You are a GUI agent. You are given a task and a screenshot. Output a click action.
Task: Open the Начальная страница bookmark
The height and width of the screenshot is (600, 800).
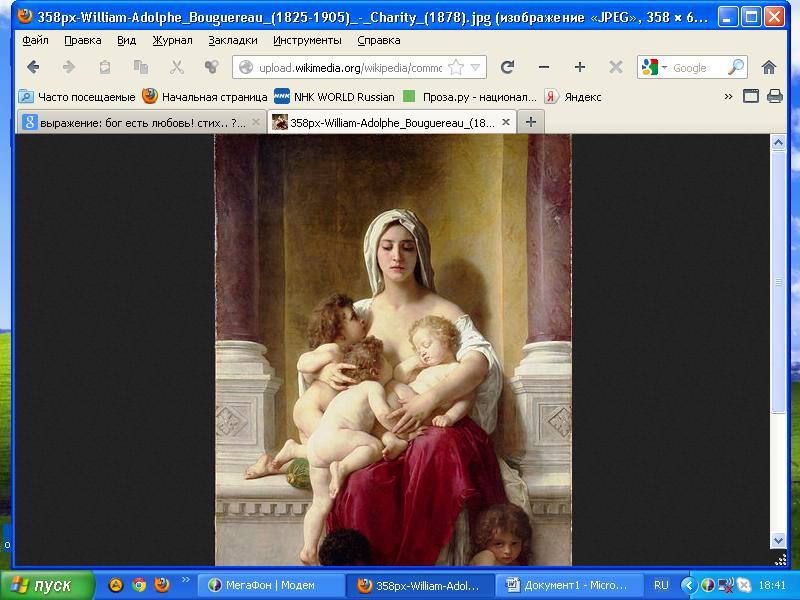click(x=205, y=96)
